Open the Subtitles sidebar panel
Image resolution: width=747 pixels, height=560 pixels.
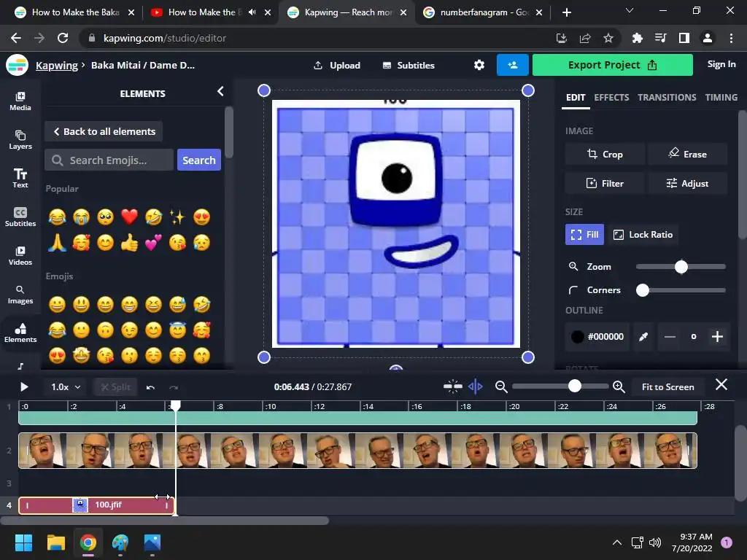pyautogui.click(x=20, y=217)
